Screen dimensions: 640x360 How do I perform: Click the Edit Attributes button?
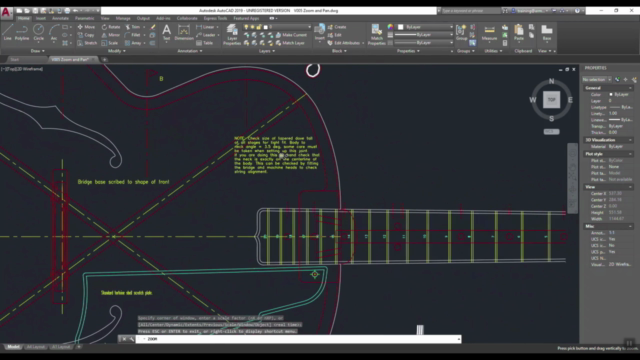pos(344,43)
